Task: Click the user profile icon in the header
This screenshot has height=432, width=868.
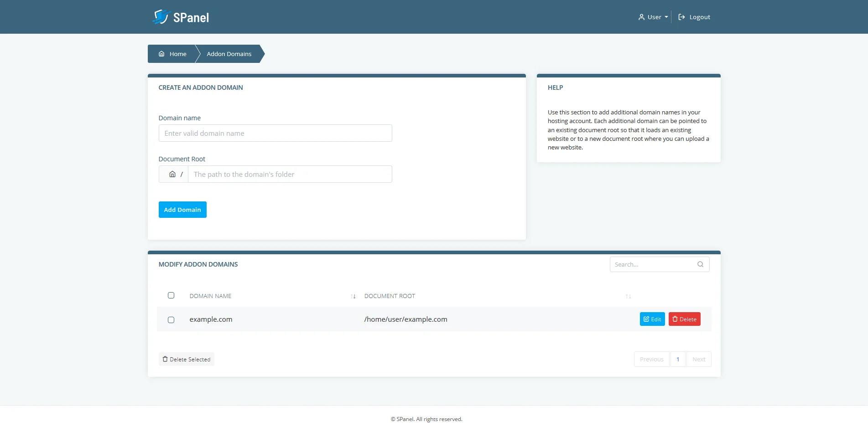Action: pyautogui.click(x=641, y=17)
